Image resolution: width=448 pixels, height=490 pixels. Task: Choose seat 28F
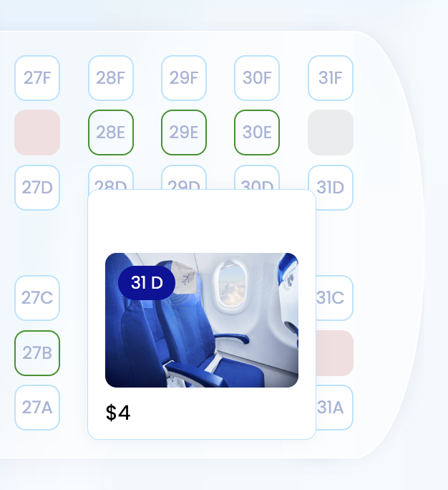coord(111,78)
